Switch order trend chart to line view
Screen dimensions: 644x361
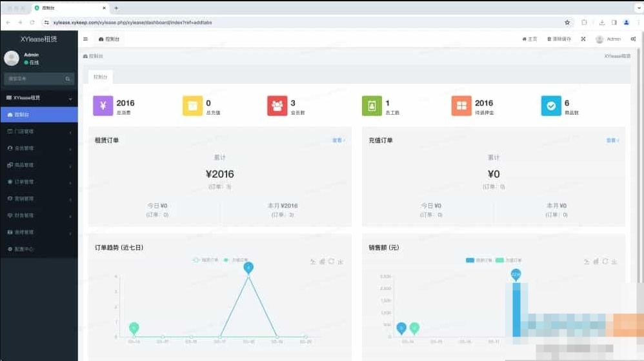coord(313,261)
